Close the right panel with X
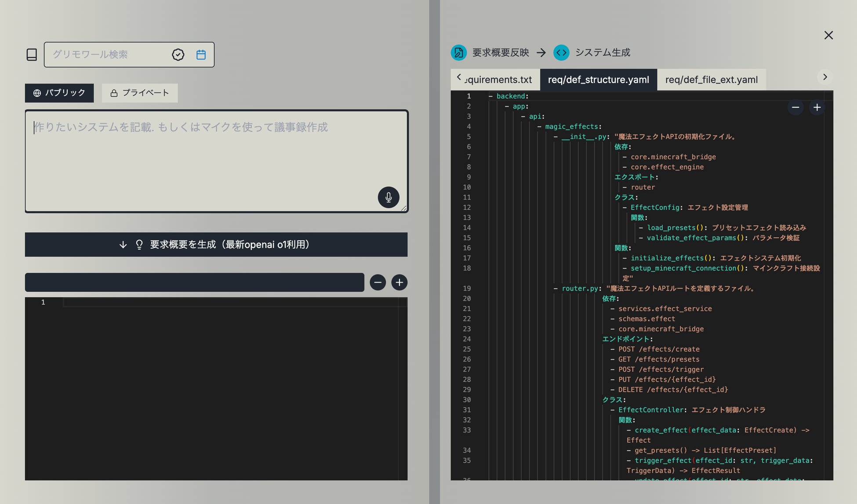Screen dimensions: 857x504 tap(828, 35)
